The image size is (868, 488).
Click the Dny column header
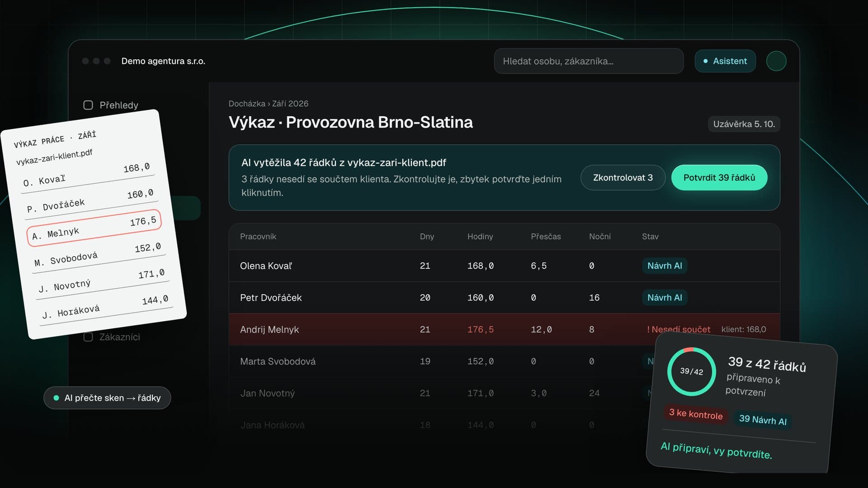pyautogui.click(x=427, y=236)
